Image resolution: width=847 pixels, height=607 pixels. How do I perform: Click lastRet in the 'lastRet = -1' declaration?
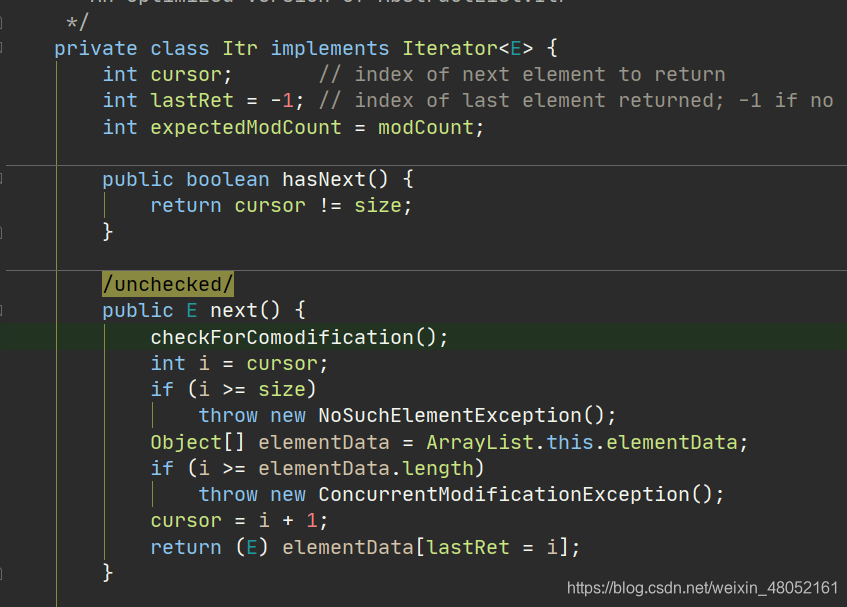(192, 100)
